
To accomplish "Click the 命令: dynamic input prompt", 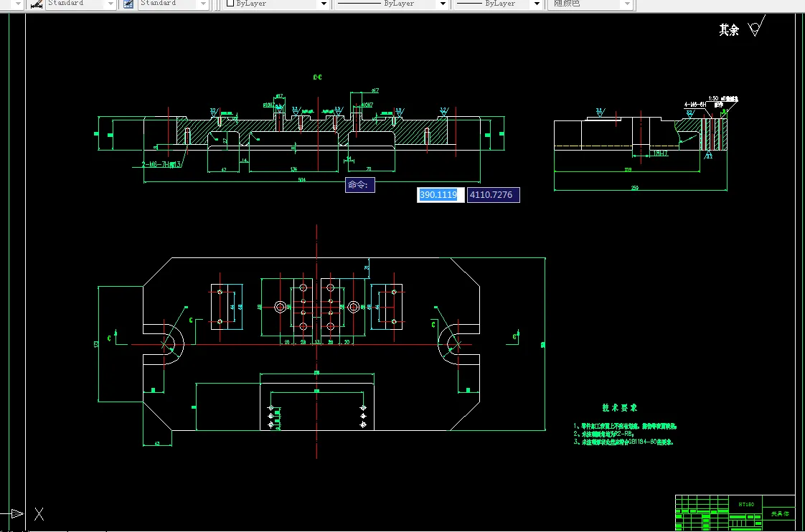I will pos(360,185).
